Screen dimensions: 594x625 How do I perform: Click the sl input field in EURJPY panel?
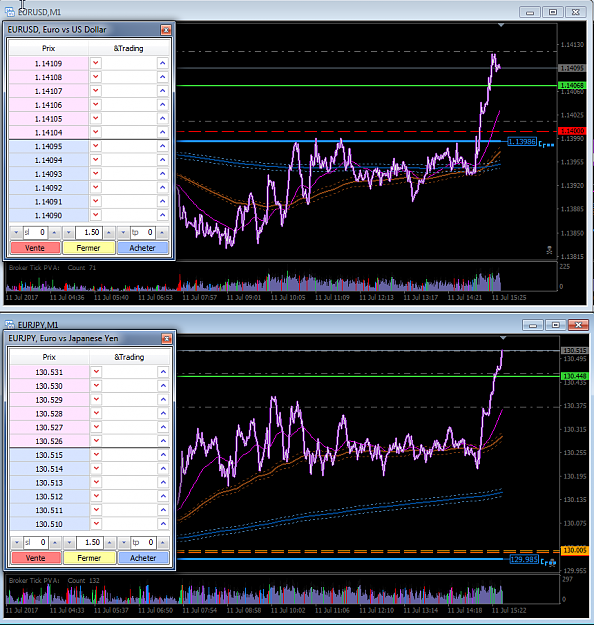[x=36, y=542]
